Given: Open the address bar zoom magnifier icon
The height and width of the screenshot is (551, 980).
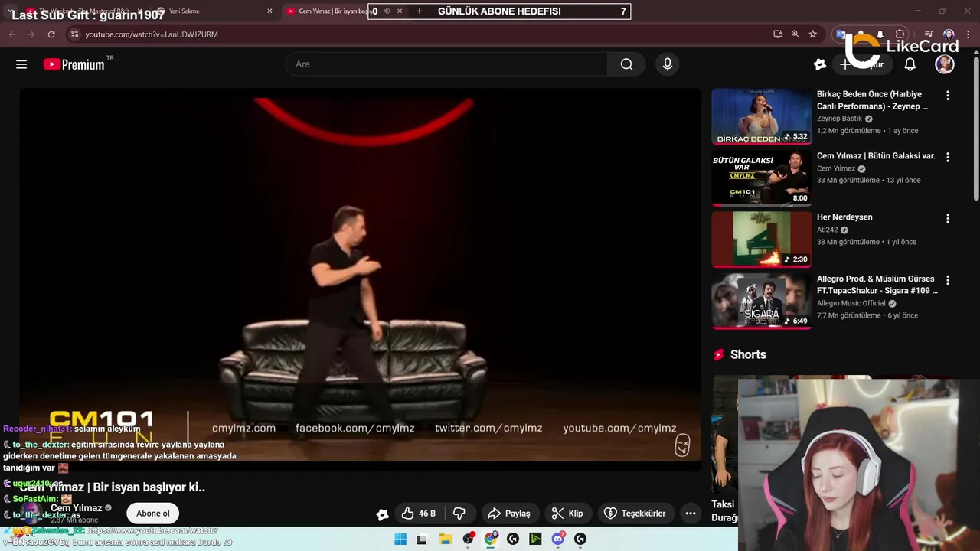Looking at the screenshot, I should (x=795, y=34).
